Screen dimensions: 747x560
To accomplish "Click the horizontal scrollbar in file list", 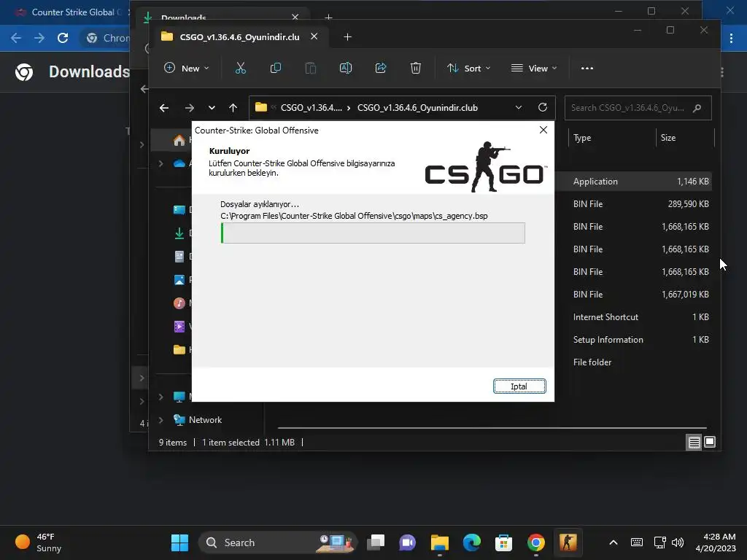I will [x=492, y=428].
